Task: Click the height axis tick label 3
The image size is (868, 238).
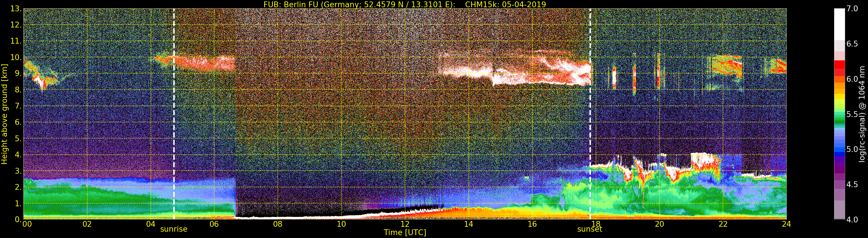Action: click(18, 171)
